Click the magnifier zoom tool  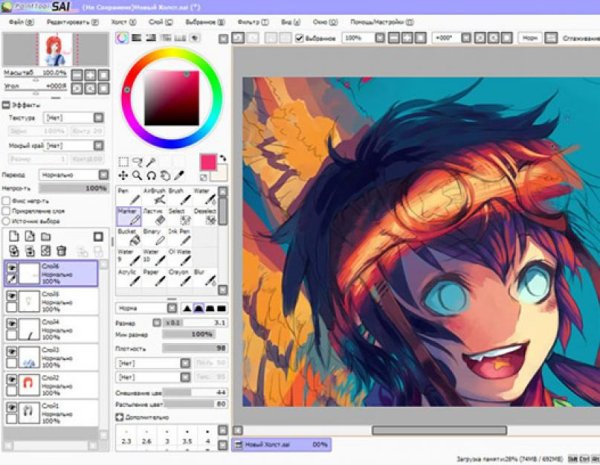point(138,175)
